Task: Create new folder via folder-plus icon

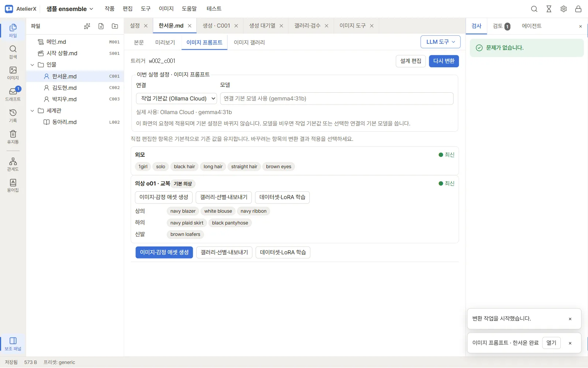Action: [115, 26]
